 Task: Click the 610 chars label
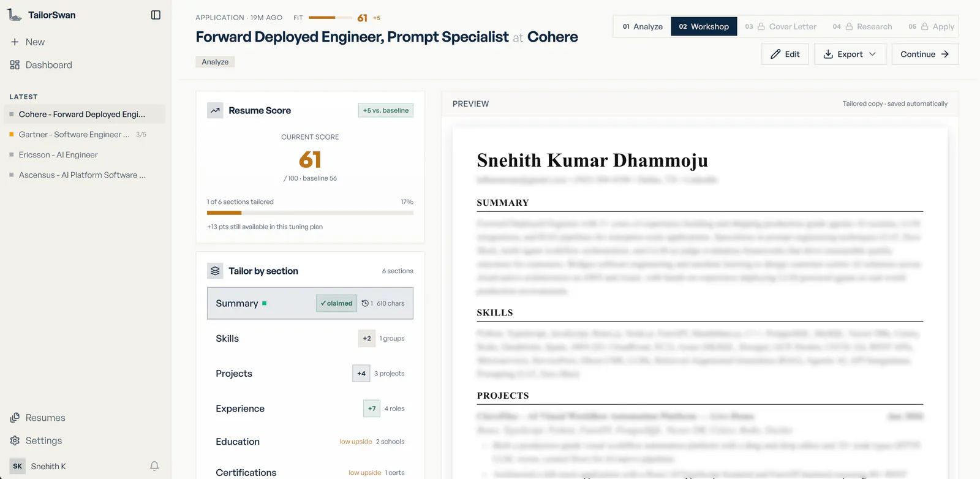[391, 303]
